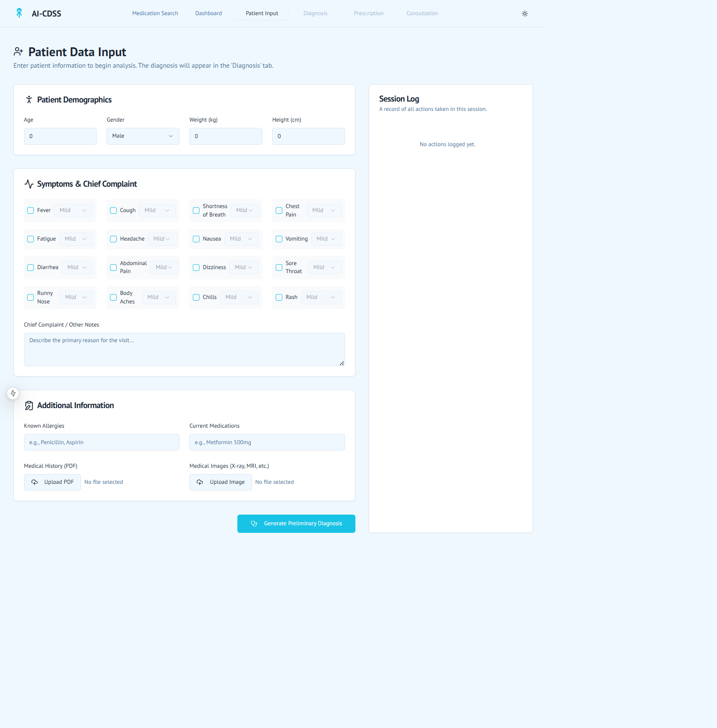Click the Symptoms pulse activity icon
Viewport: 717px width, 728px height.
tap(29, 184)
